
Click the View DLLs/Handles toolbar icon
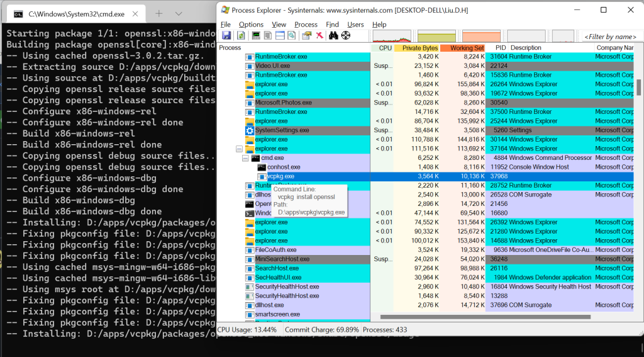pyautogui.click(x=292, y=36)
